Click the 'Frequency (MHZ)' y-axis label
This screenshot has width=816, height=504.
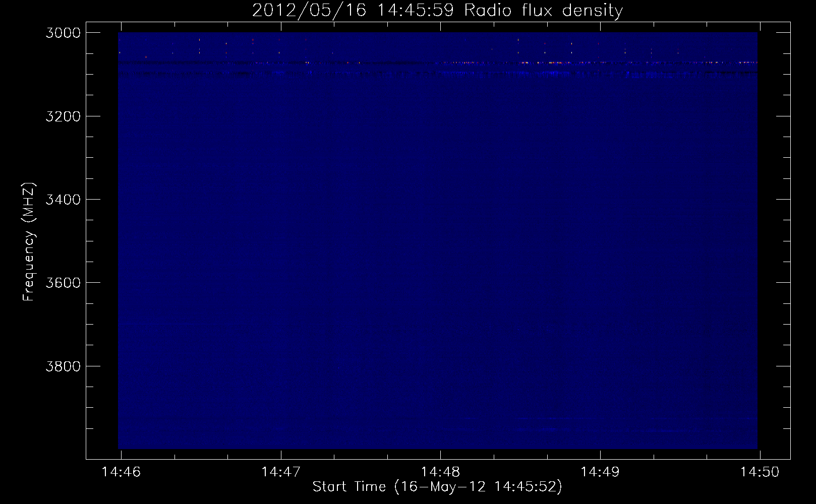[x=29, y=242]
